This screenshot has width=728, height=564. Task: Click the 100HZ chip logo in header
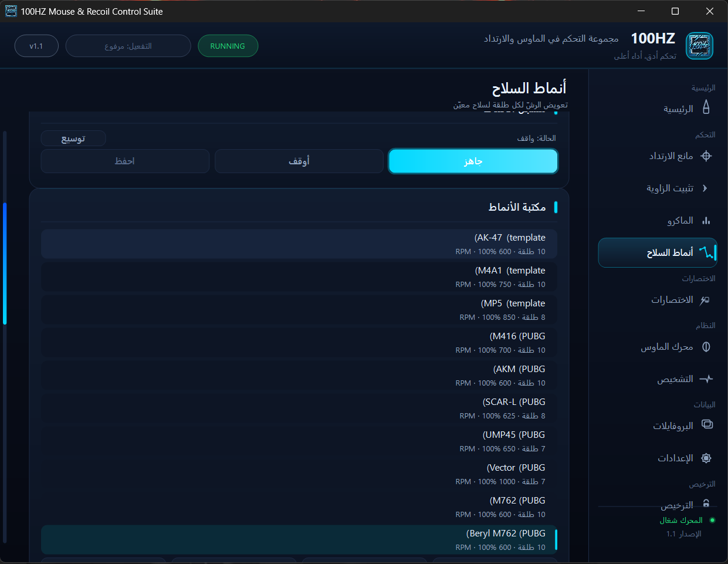pyautogui.click(x=699, y=46)
